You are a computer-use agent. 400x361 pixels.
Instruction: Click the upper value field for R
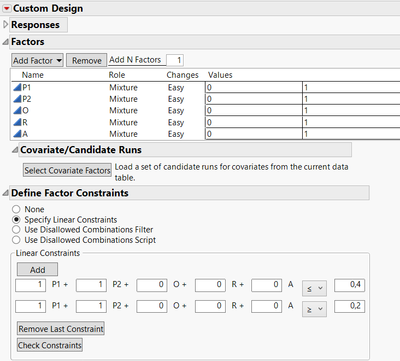[351, 122]
